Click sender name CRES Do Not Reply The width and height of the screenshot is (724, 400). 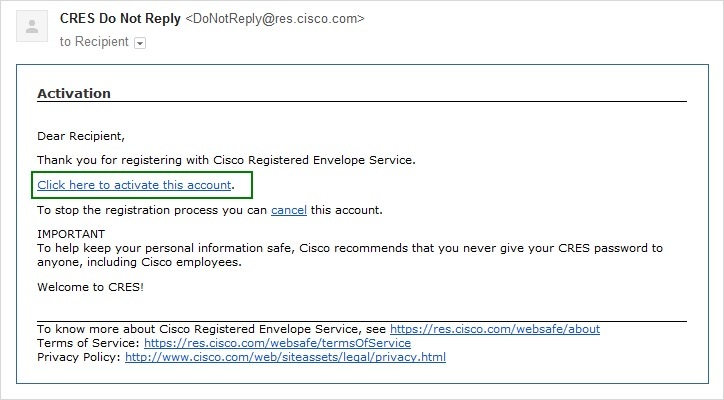[120, 18]
